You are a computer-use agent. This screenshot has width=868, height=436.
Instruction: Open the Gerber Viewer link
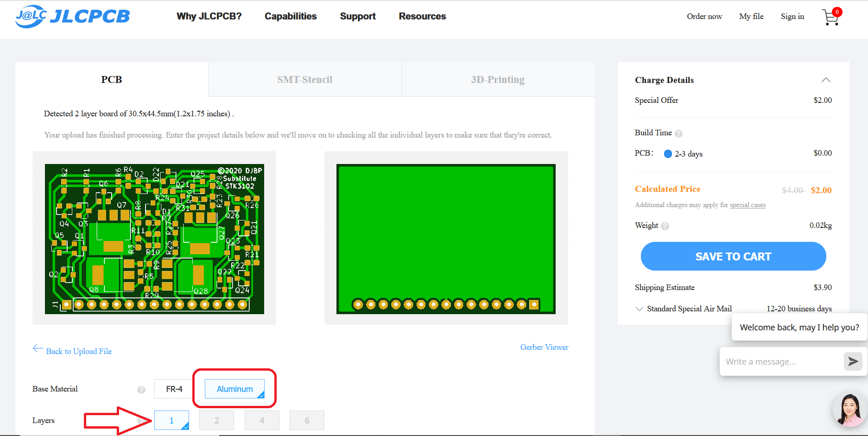544,347
